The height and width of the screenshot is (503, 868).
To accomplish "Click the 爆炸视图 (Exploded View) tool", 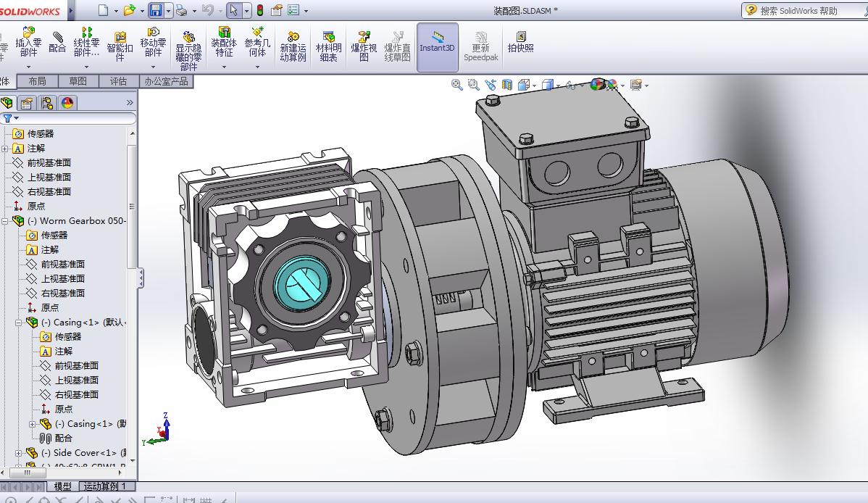I will (364, 46).
